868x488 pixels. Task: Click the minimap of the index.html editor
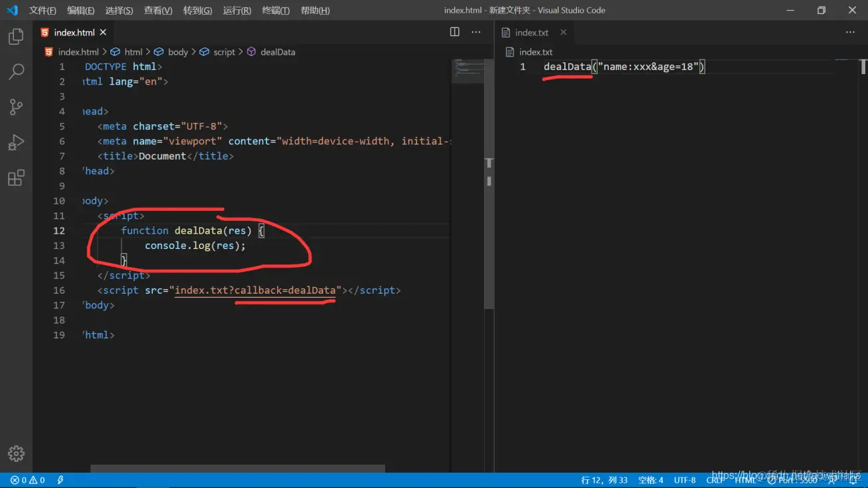[467, 70]
